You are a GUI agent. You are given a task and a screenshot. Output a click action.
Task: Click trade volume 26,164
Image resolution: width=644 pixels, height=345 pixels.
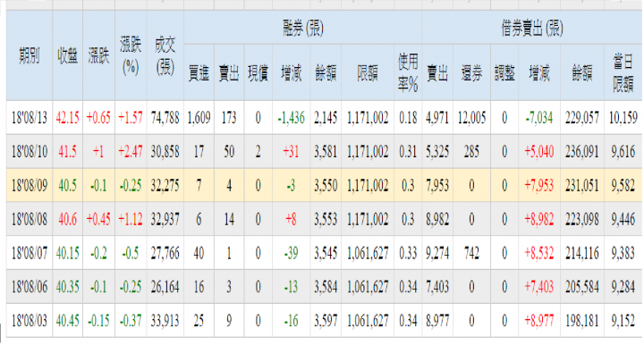click(165, 287)
